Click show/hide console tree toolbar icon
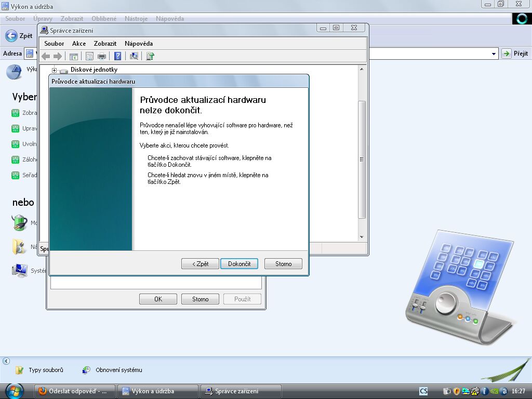532x399 pixels. tap(74, 56)
